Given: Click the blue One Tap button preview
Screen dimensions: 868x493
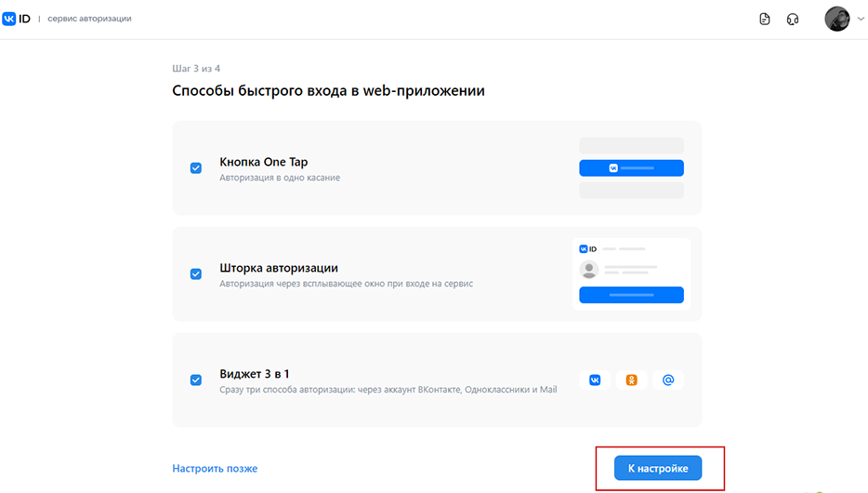Looking at the screenshot, I should [631, 167].
